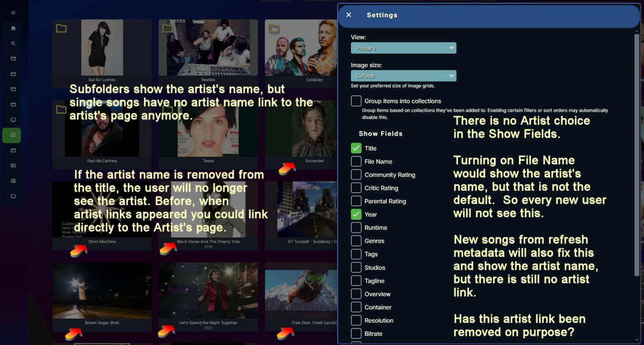Click Black Horse And The Cherry Tree title
Screen dimensions: 644x345
[x=208, y=242]
